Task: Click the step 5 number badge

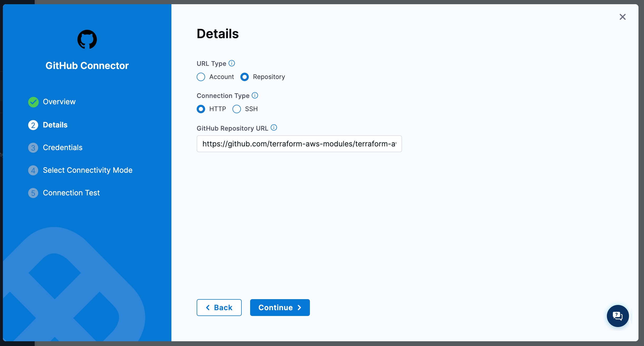Action: coord(33,193)
